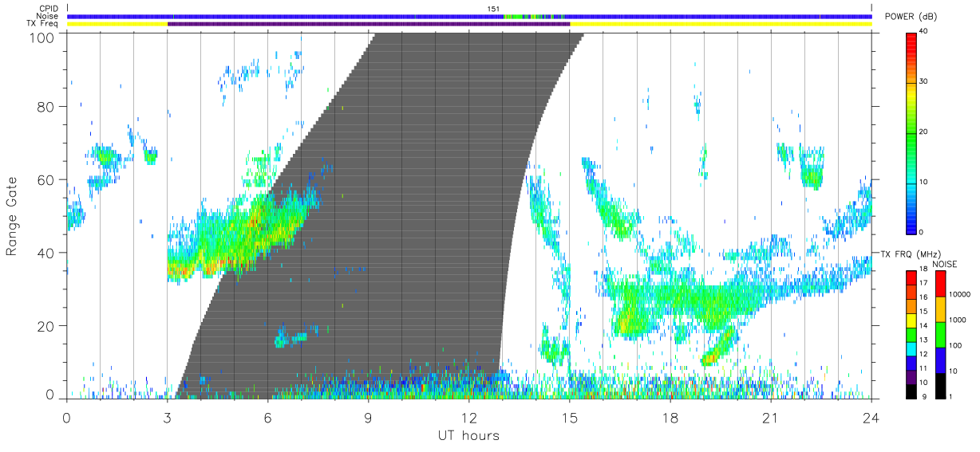Screen dimensions: 980x452
Task: Click the "80" tick on the Range Gate axis
Action: click(46, 107)
